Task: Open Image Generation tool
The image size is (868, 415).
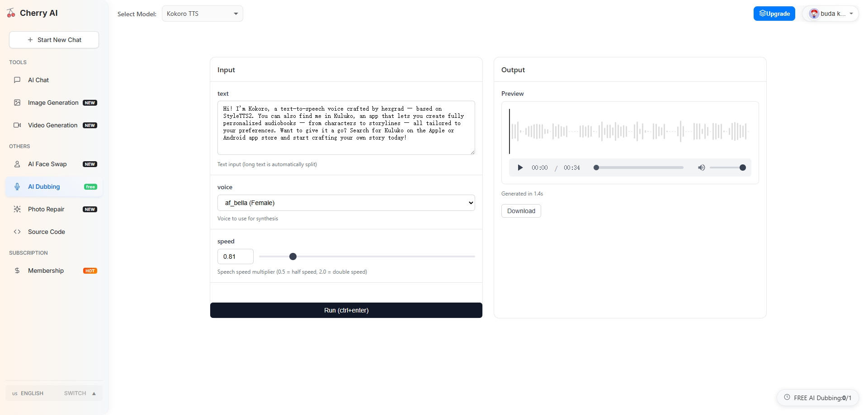Action: click(54, 103)
